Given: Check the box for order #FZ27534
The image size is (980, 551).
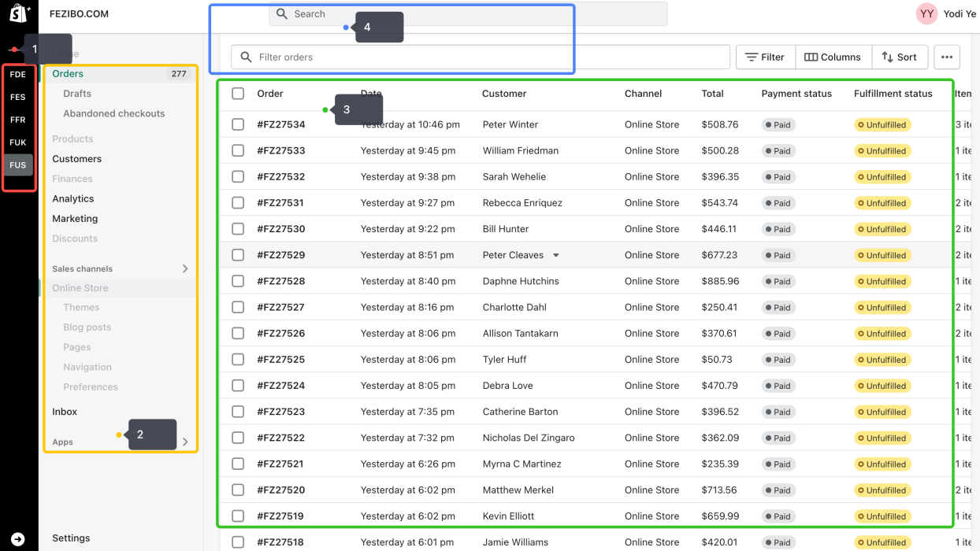Looking at the screenshot, I should click(238, 124).
